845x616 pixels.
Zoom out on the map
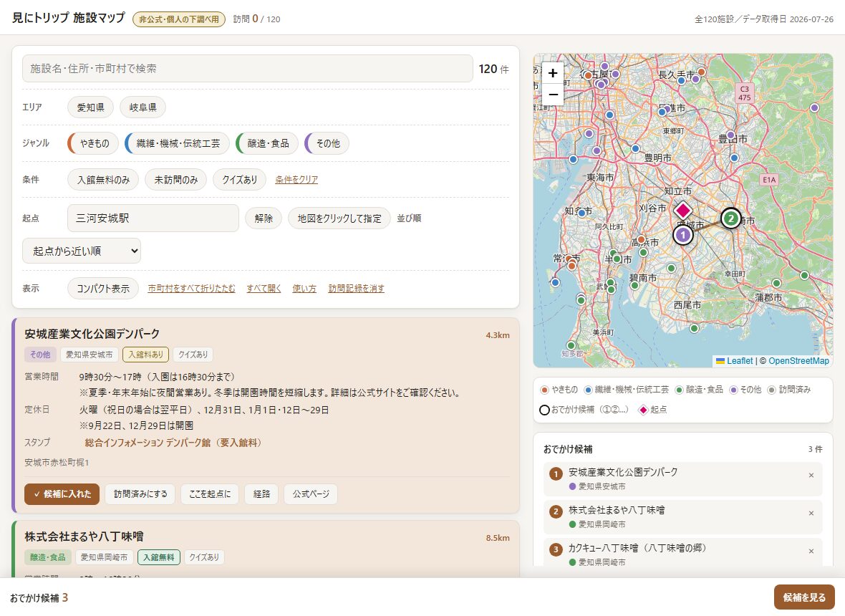(x=553, y=95)
